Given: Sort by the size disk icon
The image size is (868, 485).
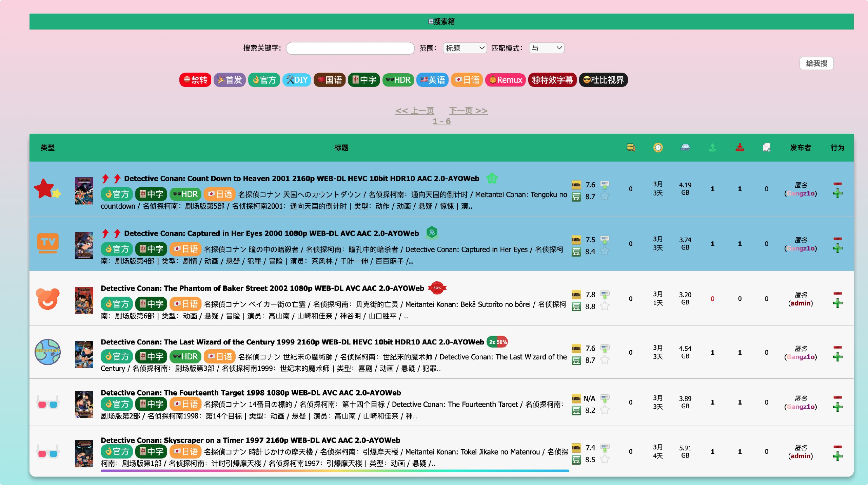Looking at the screenshot, I should click(685, 147).
